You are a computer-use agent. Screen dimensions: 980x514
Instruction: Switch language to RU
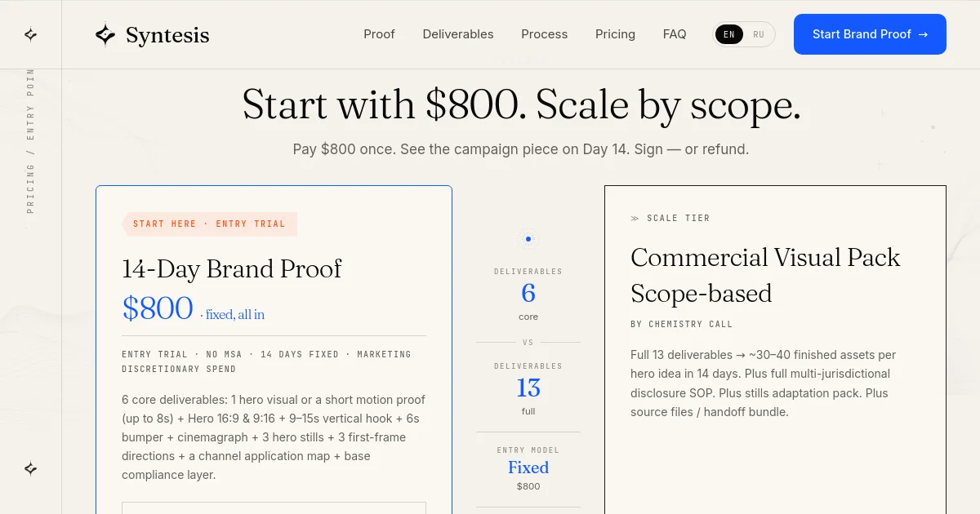tap(759, 34)
